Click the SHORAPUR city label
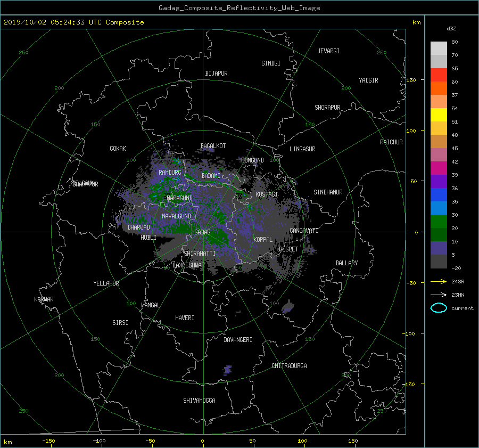This screenshot has height=448, width=479. click(327, 108)
